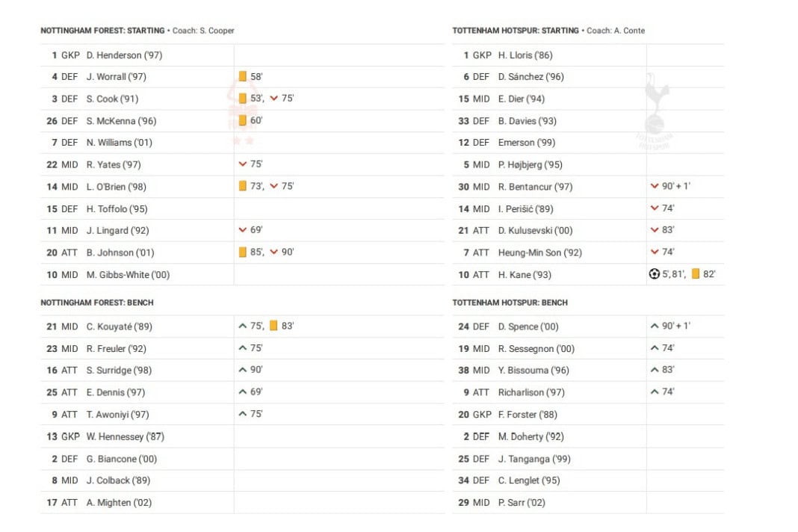Viewport: 798px width, 532px height.
Task: Click R. Yates' red substitution-off arrow
Action: [x=242, y=164]
